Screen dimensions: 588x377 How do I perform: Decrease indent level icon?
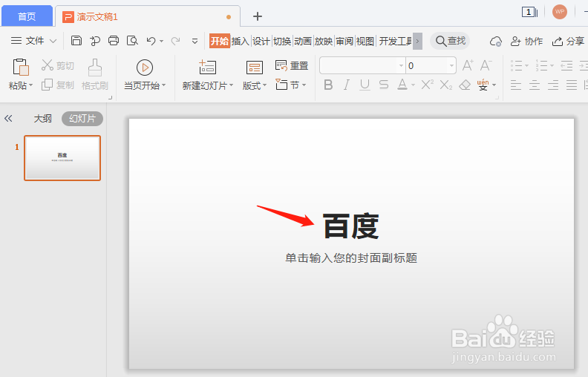point(566,66)
